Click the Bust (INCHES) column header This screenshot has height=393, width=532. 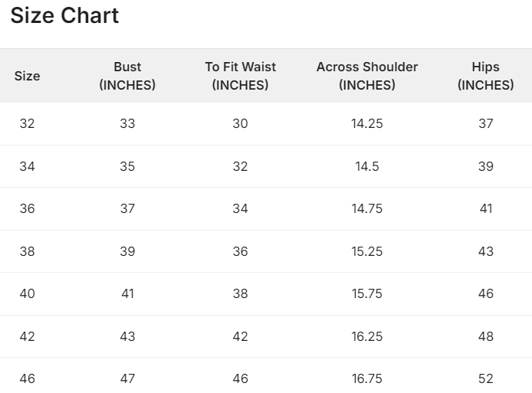127,76
